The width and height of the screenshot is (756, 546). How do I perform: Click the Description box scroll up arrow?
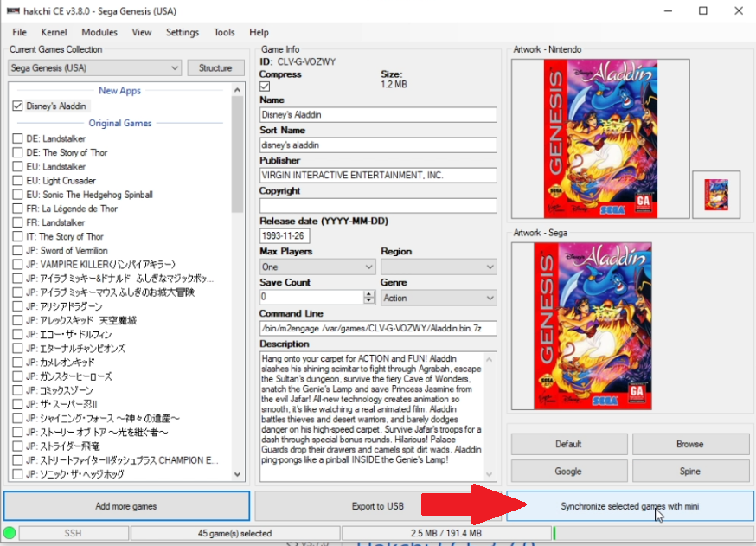(x=490, y=359)
